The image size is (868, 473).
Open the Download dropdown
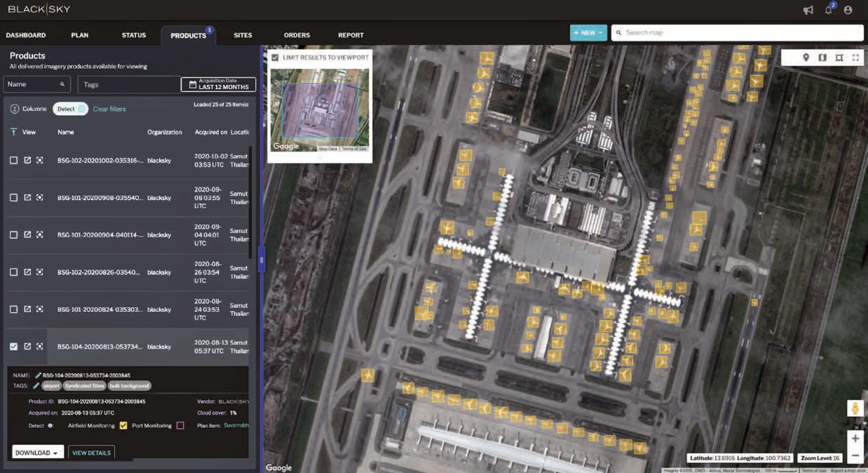(38, 453)
